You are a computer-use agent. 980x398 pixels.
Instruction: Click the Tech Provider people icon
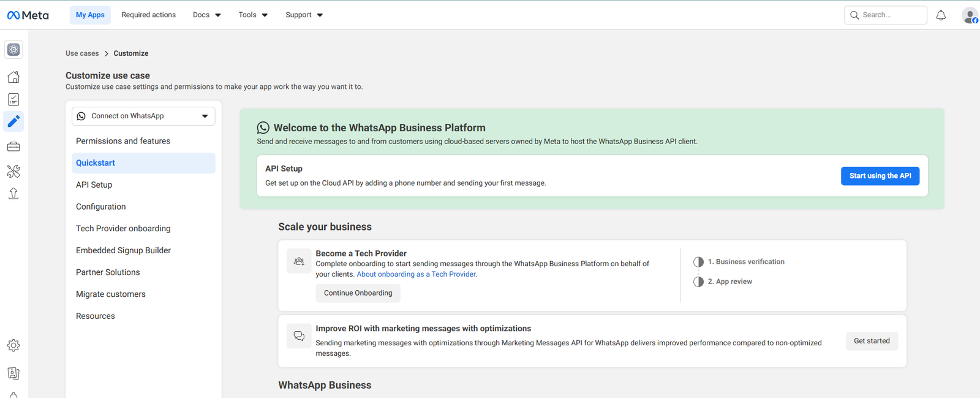pos(299,261)
